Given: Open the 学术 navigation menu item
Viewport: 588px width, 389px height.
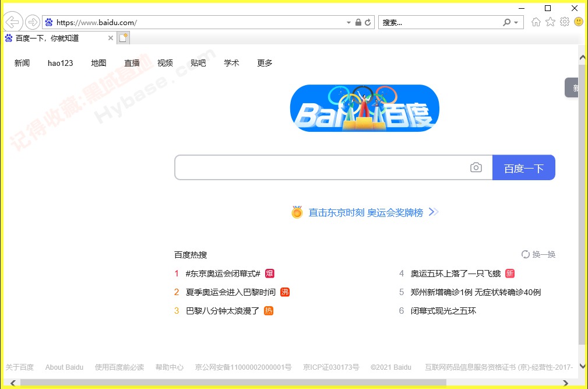Looking at the screenshot, I should (231, 63).
